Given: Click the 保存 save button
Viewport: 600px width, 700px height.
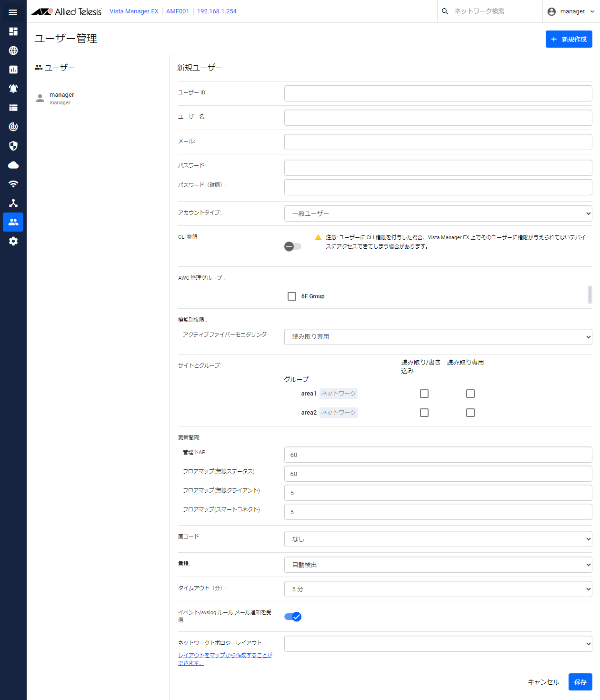Looking at the screenshot, I should click(x=580, y=682).
